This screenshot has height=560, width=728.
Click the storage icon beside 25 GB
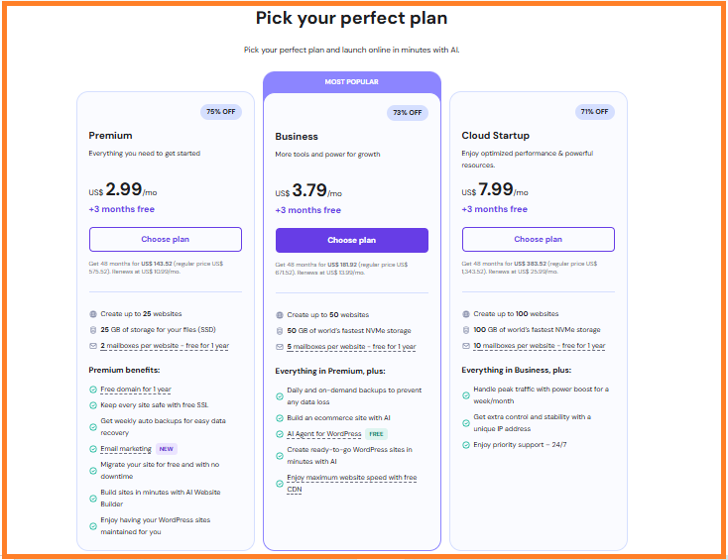pos(93,330)
